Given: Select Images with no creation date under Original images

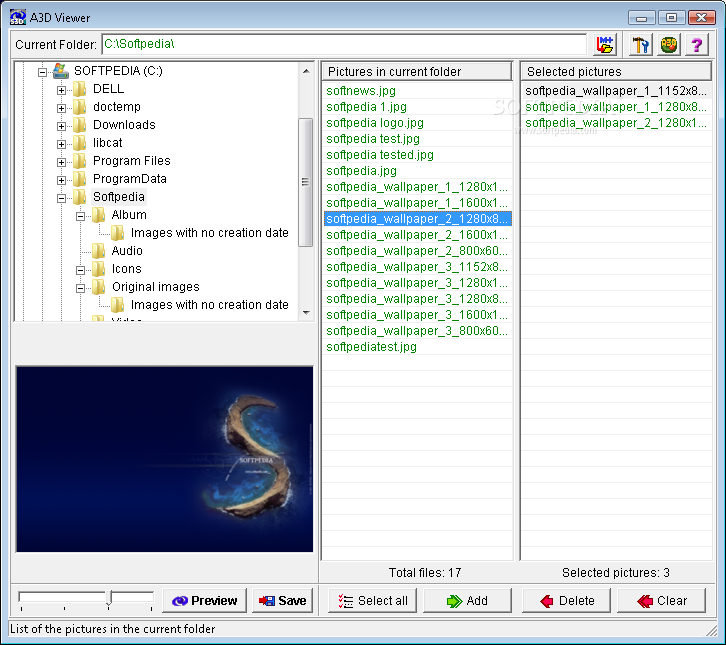Looking at the screenshot, I should coord(209,305).
